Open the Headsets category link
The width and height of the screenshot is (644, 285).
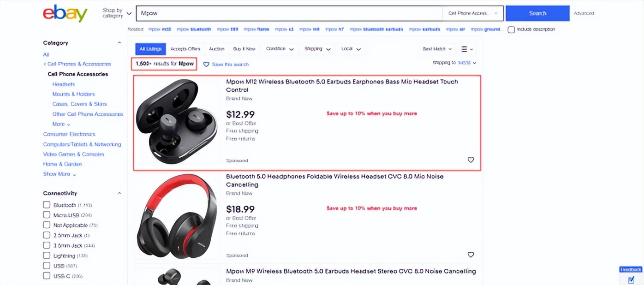[63, 84]
